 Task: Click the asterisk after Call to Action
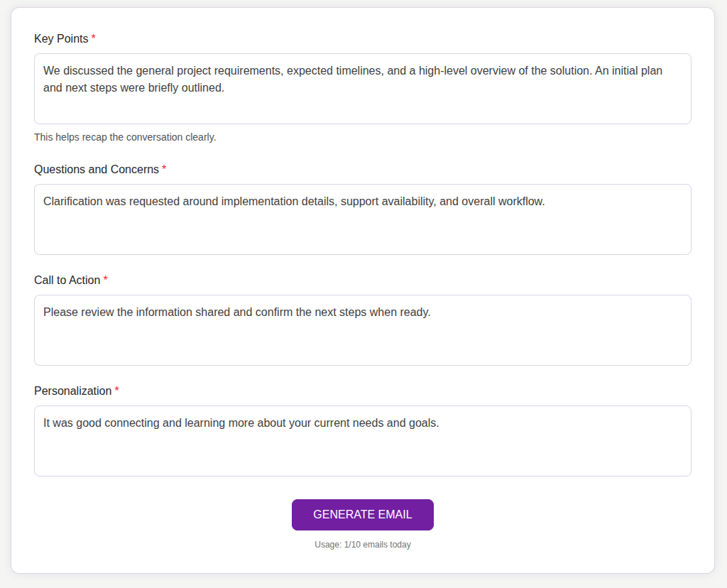tap(105, 280)
